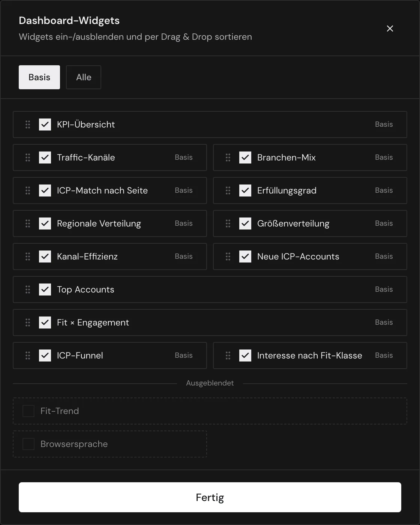Image resolution: width=420 pixels, height=525 pixels.
Task: Close the Dashboard-Widgets dialog with X
Action: 390,28
